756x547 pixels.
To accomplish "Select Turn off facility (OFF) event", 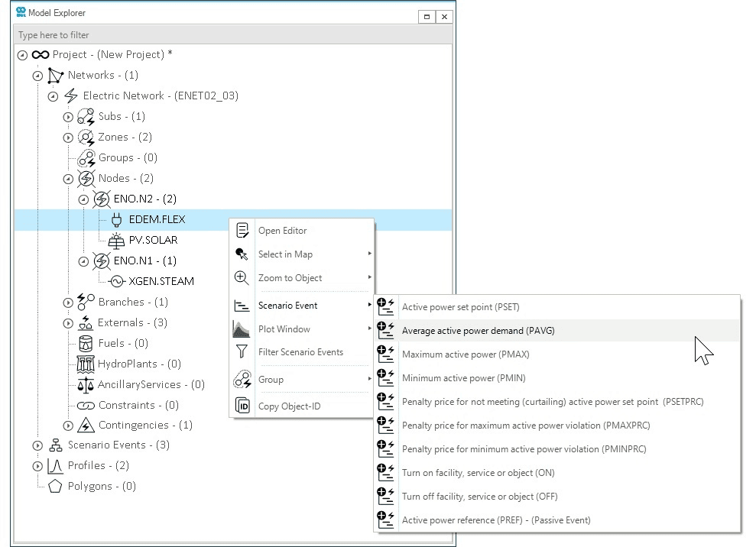I will 479,497.
